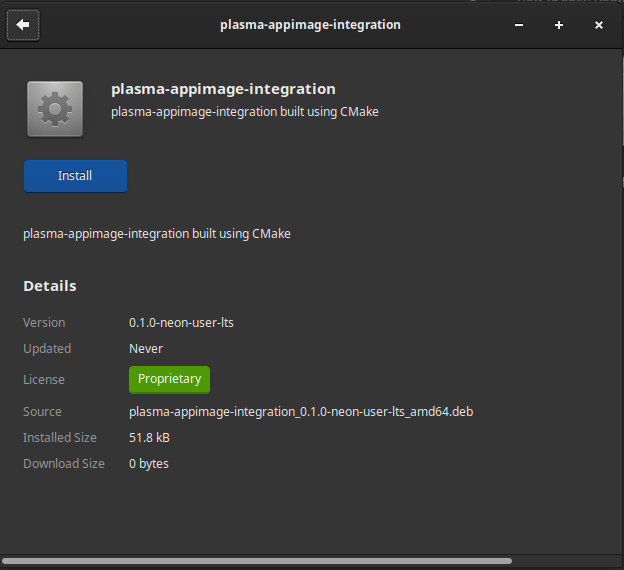Select the Details section heading
This screenshot has height=570, width=624.
point(50,286)
